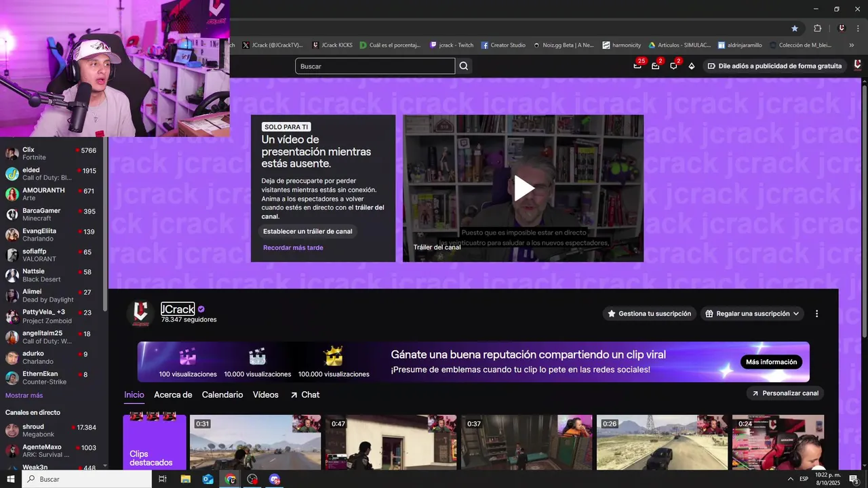The image size is (868, 488).
Task: Open shroud Megabonk channel
Action: point(52,430)
